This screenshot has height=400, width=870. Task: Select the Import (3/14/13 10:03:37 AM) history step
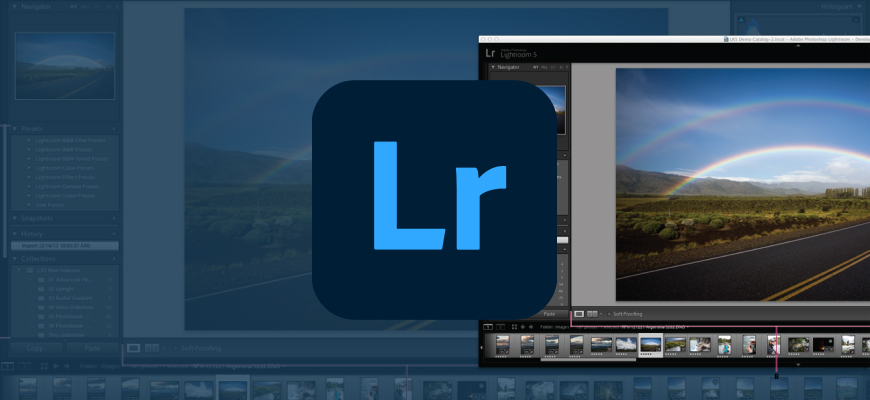pyautogui.click(x=65, y=246)
